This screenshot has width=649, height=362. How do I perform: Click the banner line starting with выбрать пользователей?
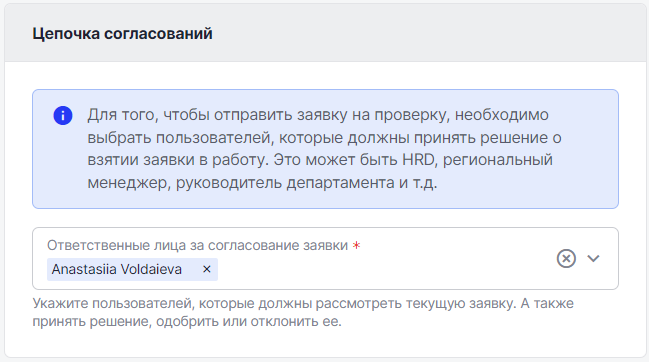click(x=324, y=137)
